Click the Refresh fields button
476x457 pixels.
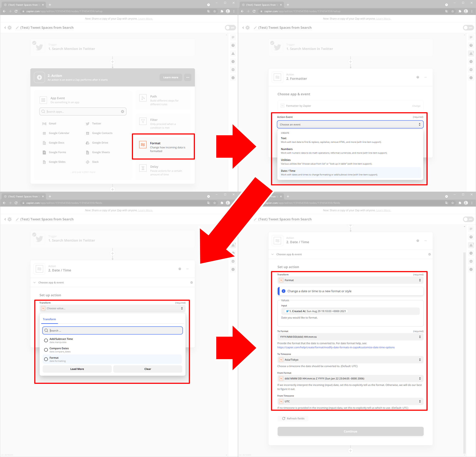pos(293,418)
